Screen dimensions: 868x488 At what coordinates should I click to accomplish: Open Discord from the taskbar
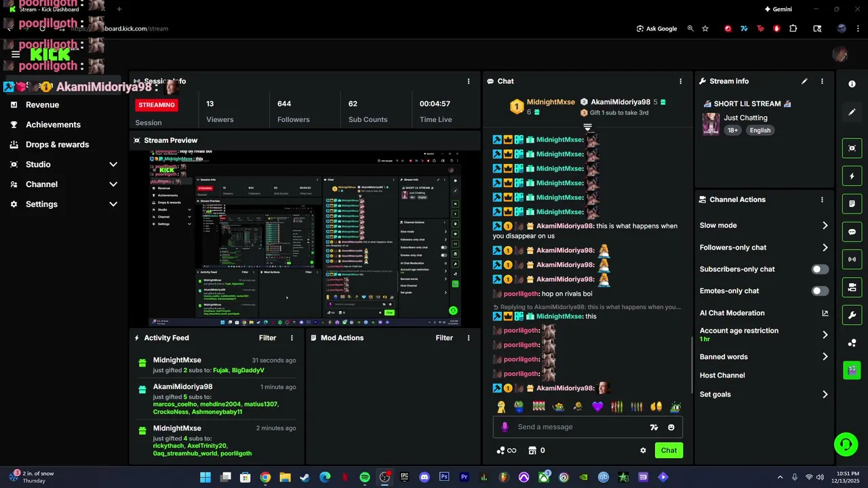point(425,477)
